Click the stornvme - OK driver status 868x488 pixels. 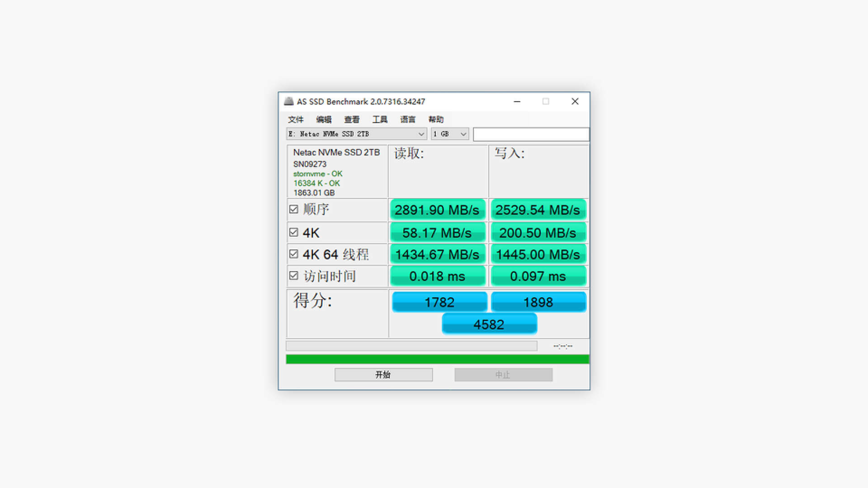click(318, 174)
